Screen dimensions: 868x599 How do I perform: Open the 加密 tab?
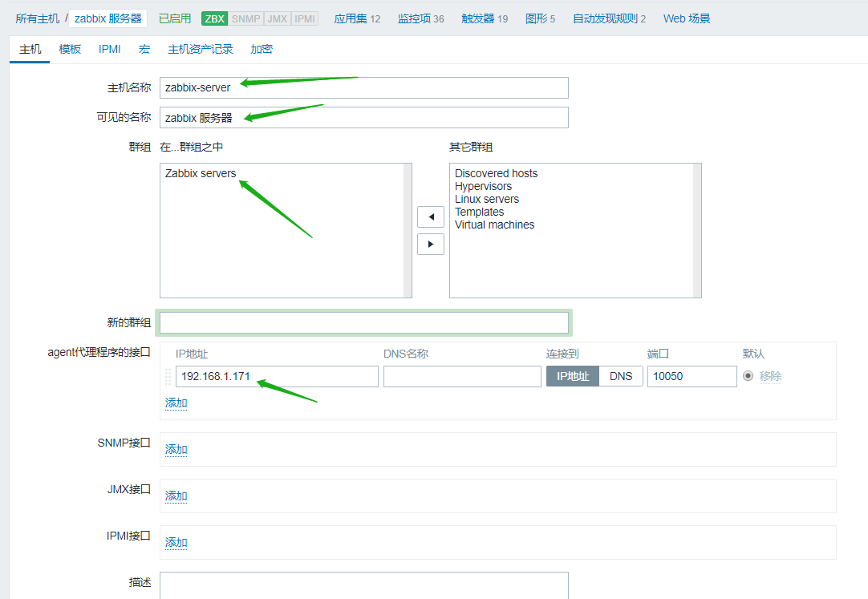[262, 49]
